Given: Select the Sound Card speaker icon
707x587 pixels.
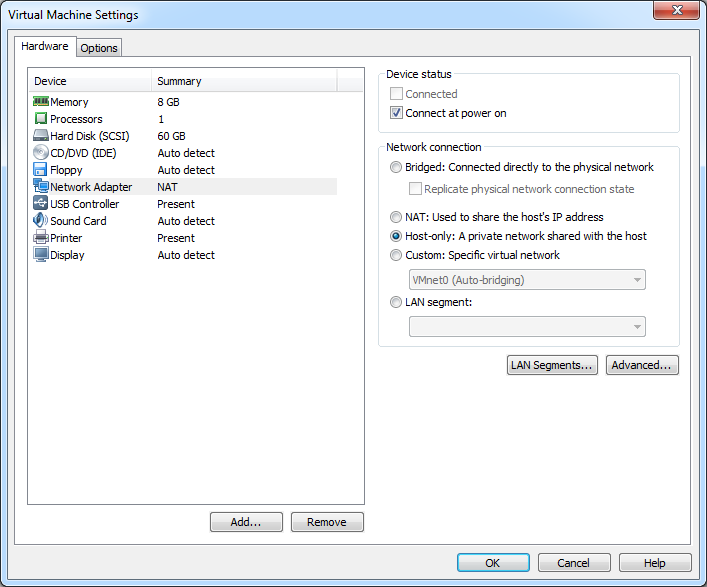Looking at the screenshot, I should coord(41,221).
